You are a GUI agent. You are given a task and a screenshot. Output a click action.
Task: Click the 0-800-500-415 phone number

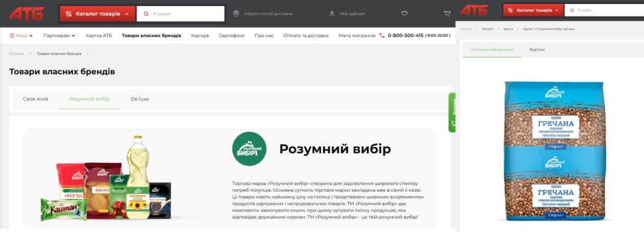[x=406, y=36]
